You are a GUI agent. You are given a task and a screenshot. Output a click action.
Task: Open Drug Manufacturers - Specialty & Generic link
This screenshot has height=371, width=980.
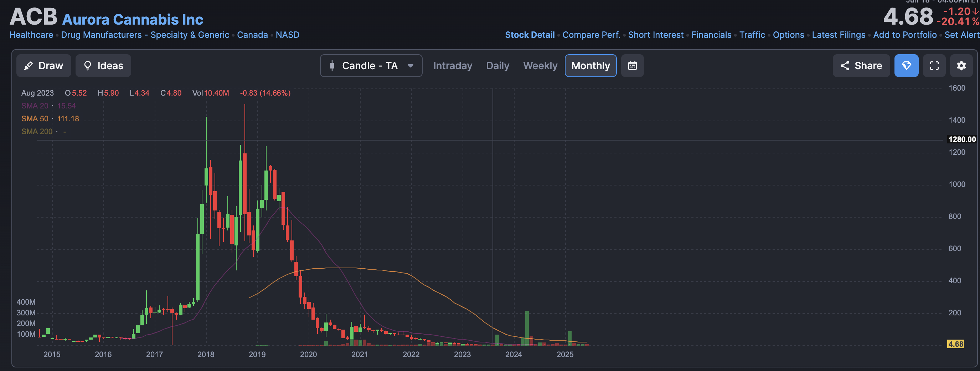point(145,35)
